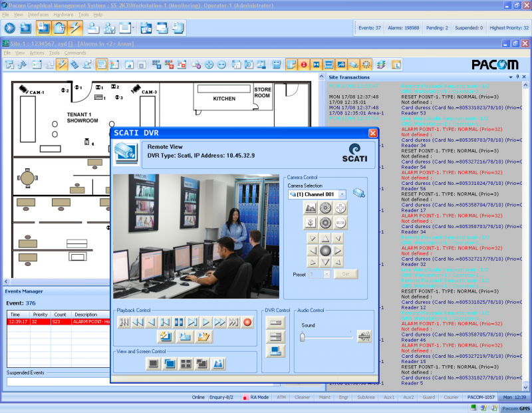The height and width of the screenshot is (413, 532).
Task: Open the Help menu
Action: pyautogui.click(x=98, y=15)
